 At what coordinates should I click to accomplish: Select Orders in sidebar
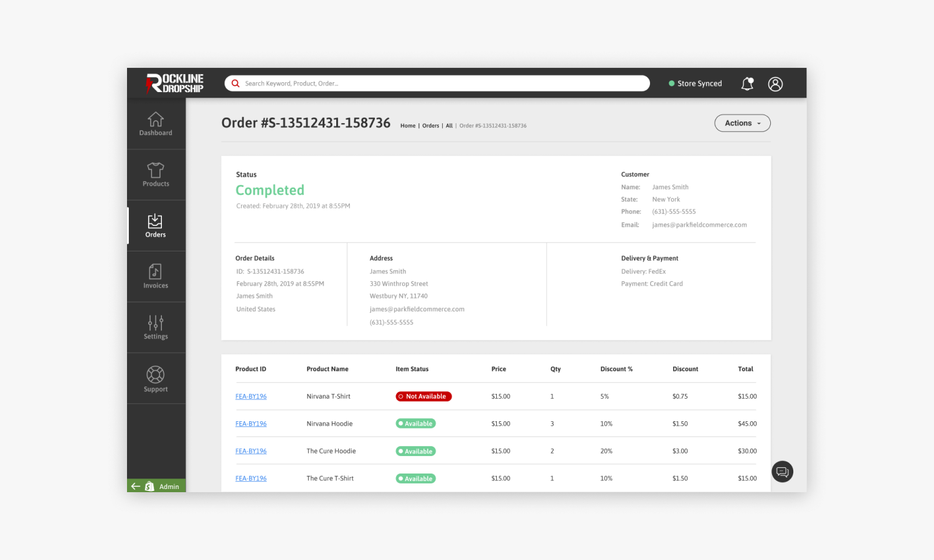(156, 225)
